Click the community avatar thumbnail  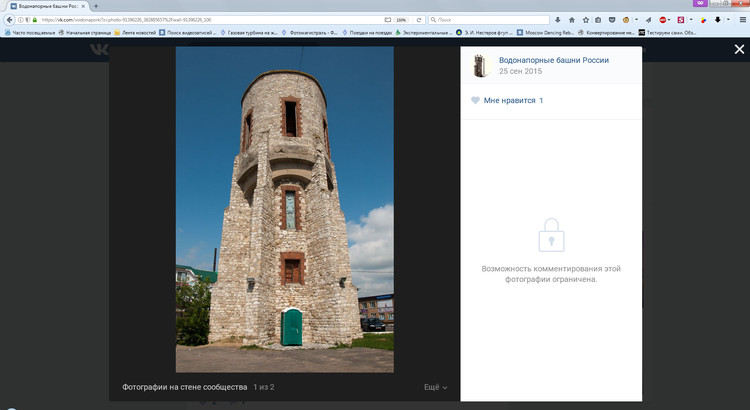pos(482,66)
